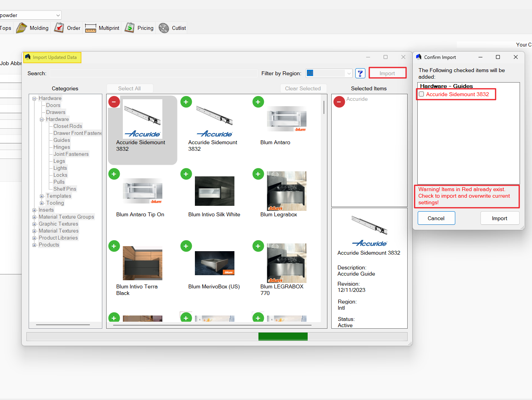Open the Order tool in the toolbar
Image resolution: width=532 pixels, height=400 pixels.
67,28
